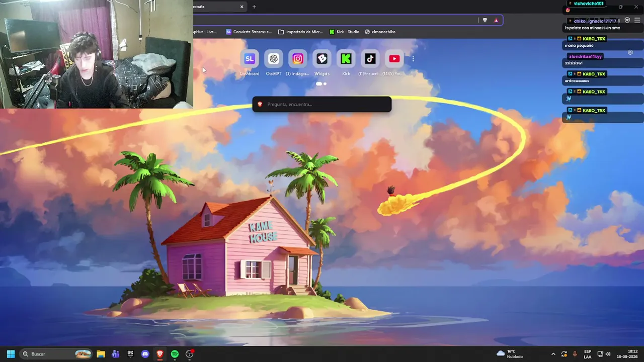The width and height of the screenshot is (644, 362).
Task: Open the Kick shortcut tile
Action: (346, 59)
